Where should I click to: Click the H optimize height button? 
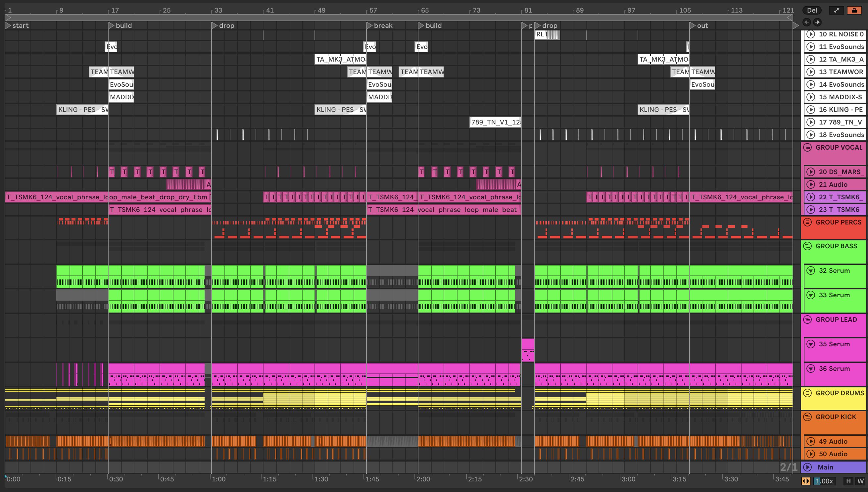pos(848,481)
